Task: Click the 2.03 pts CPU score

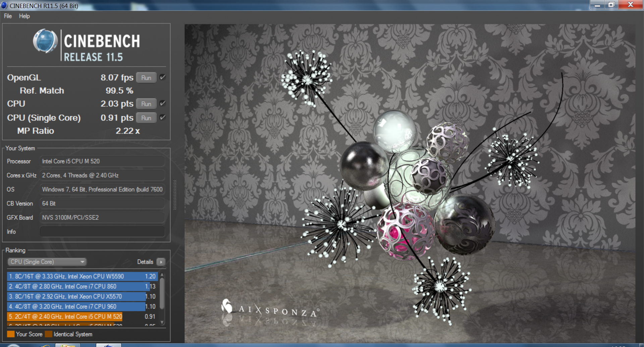Action: 117,104
